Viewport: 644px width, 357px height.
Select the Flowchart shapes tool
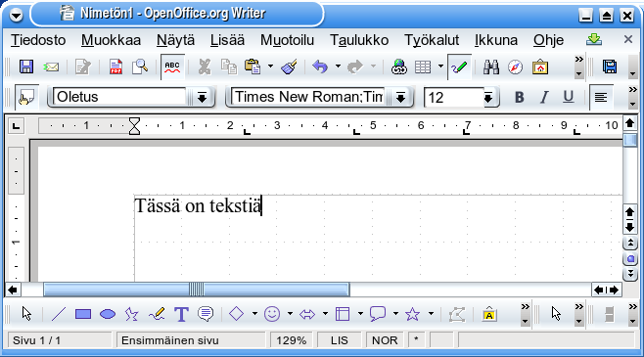[343, 314]
